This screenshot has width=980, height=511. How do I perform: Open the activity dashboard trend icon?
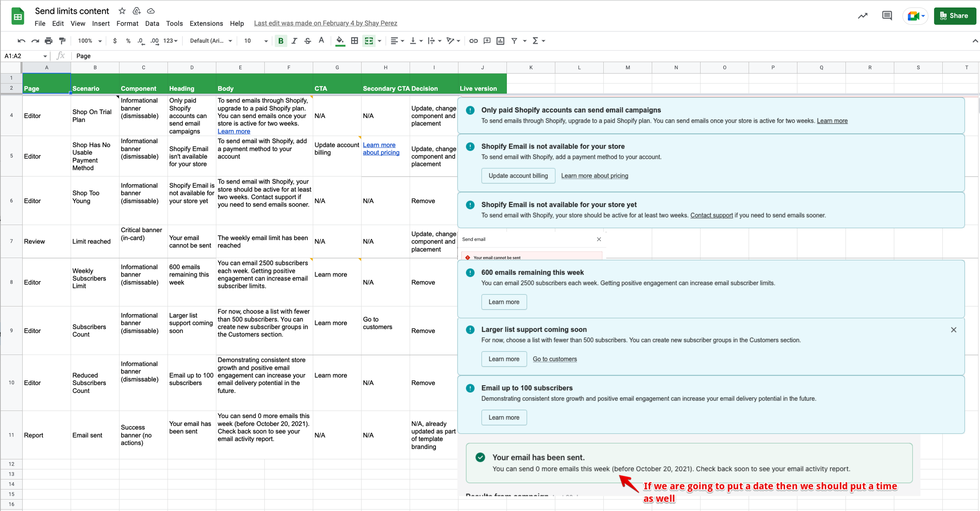pos(862,16)
